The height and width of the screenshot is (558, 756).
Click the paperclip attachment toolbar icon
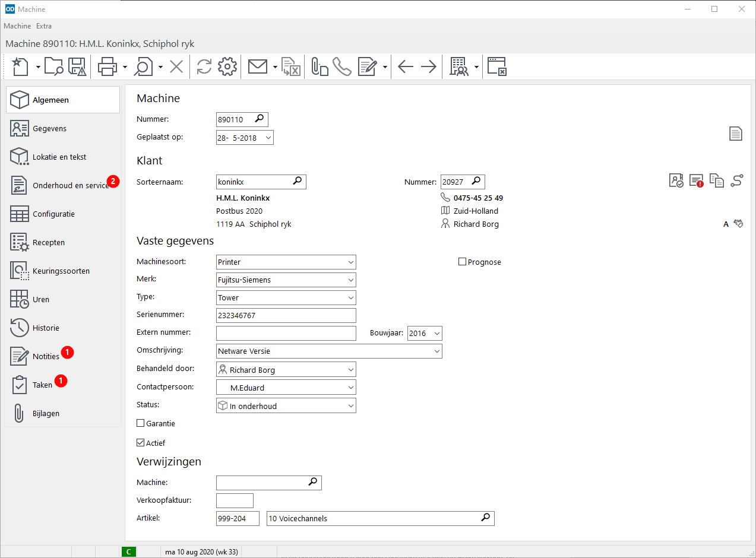320,66
